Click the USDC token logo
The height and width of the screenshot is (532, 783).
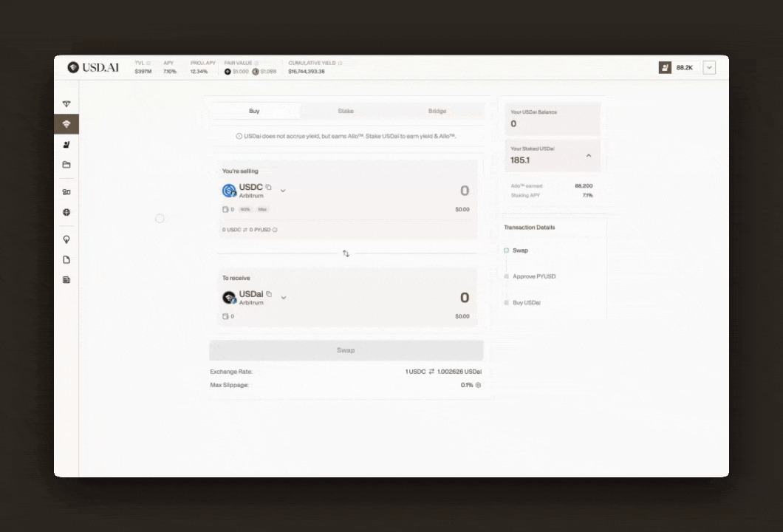pos(229,191)
